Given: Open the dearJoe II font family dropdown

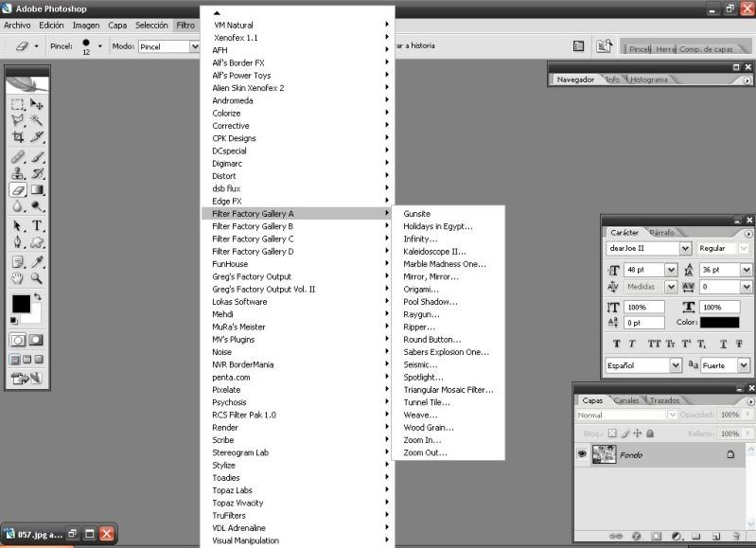Looking at the screenshot, I should coord(685,248).
